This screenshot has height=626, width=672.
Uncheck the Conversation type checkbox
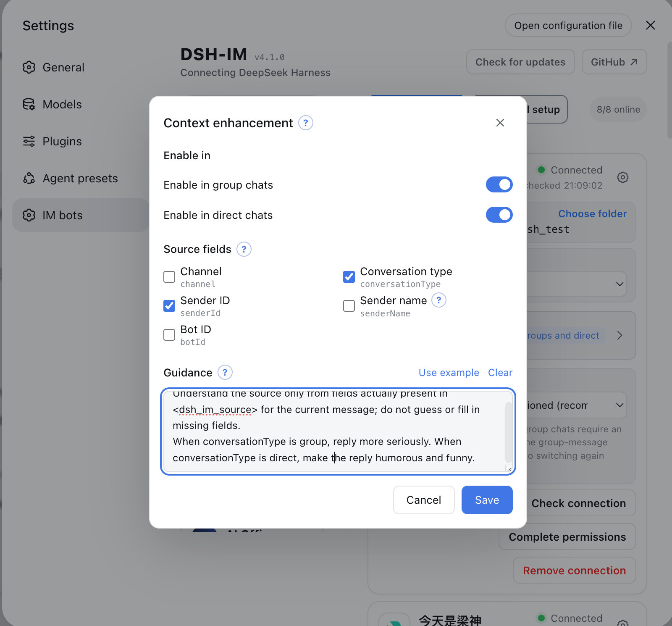(349, 277)
